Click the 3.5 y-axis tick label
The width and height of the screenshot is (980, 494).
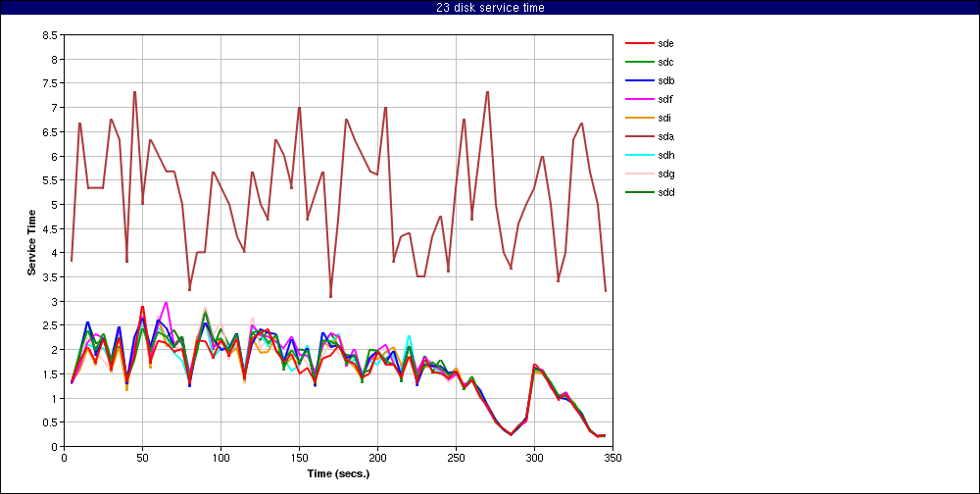51,277
